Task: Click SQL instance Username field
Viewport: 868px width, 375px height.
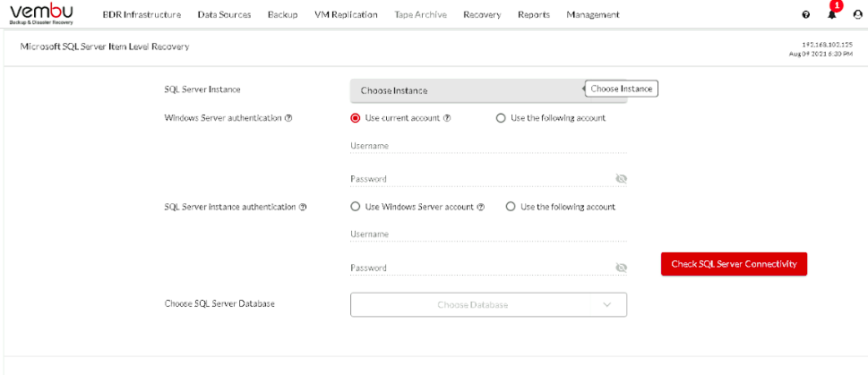Action: (x=488, y=234)
